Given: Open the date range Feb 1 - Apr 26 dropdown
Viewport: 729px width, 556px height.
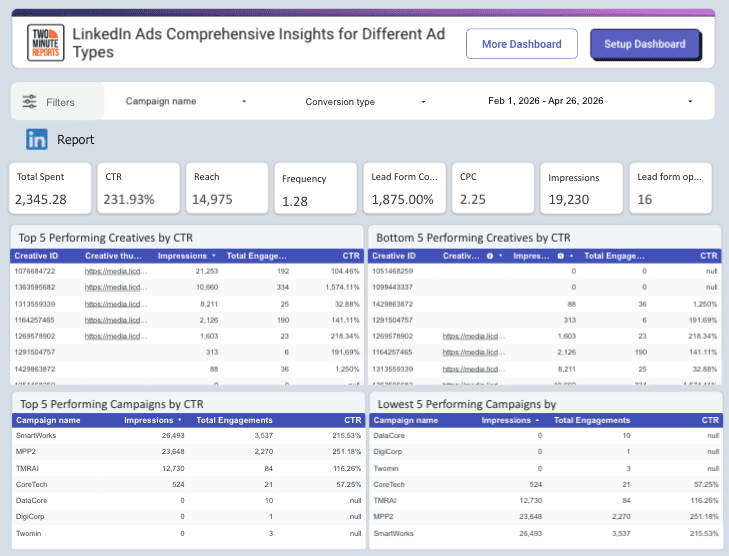Looking at the screenshot, I should pos(590,101).
